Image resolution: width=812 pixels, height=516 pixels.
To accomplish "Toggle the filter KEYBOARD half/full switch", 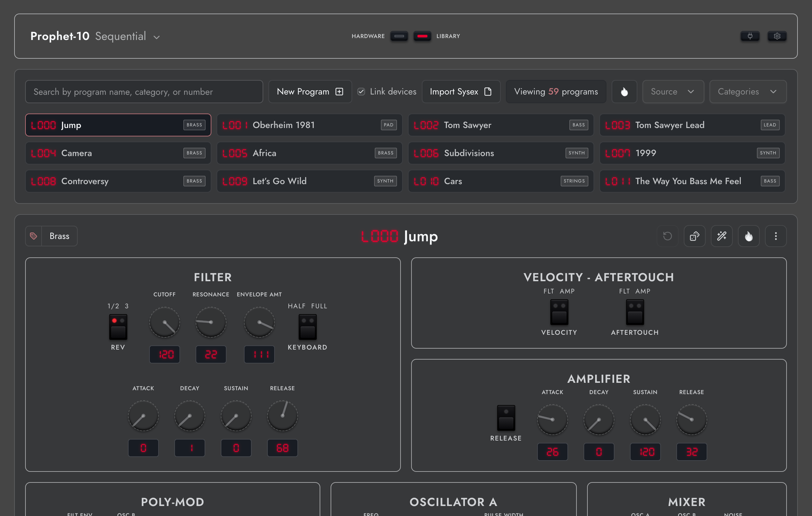I will (307, 327).
